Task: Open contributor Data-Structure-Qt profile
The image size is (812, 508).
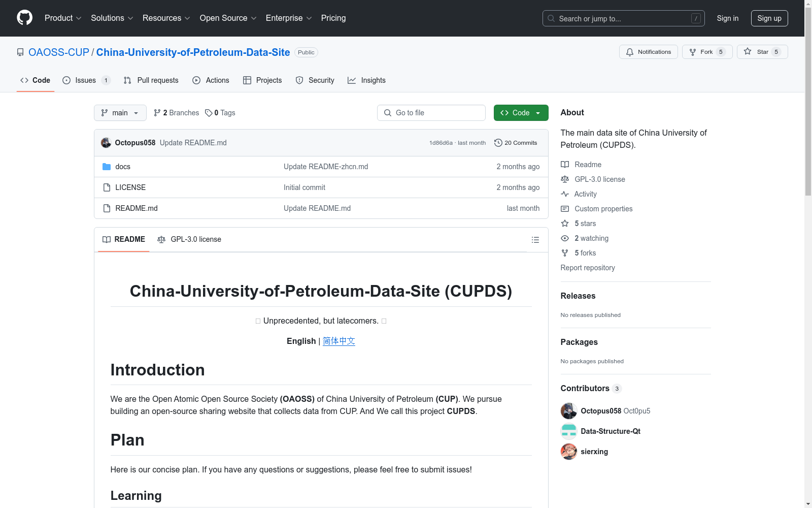Action: [x=611, y=431]
